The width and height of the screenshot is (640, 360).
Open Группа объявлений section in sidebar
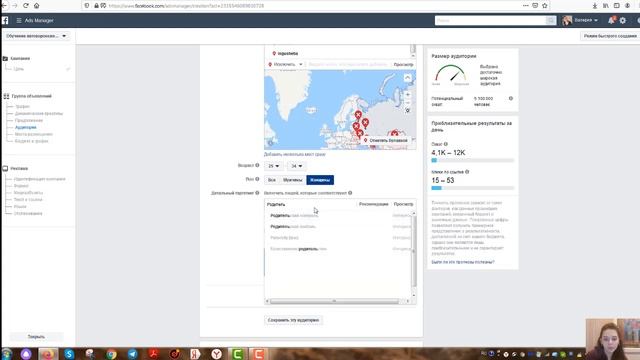[31, 96]
